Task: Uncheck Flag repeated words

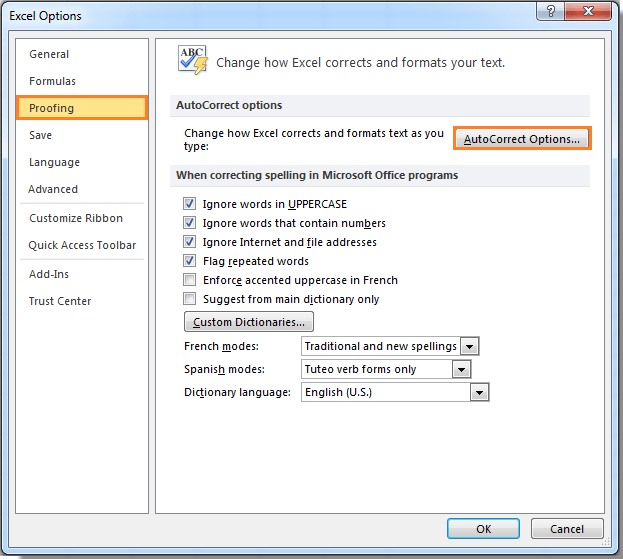Action: coord(190,261)
